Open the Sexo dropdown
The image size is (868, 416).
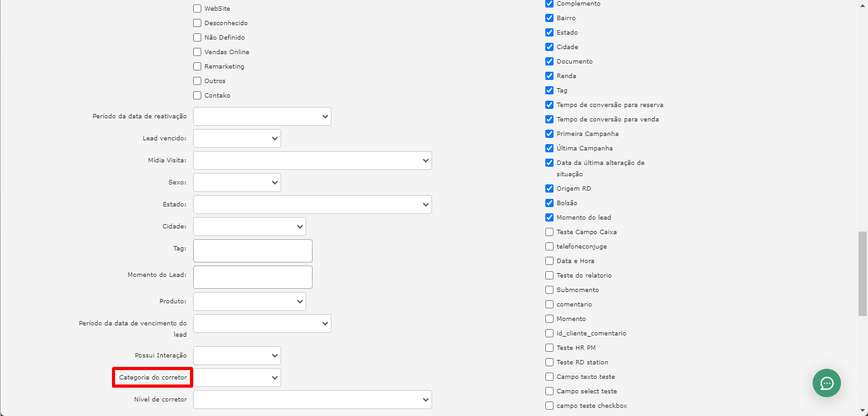tap(237, 183)
